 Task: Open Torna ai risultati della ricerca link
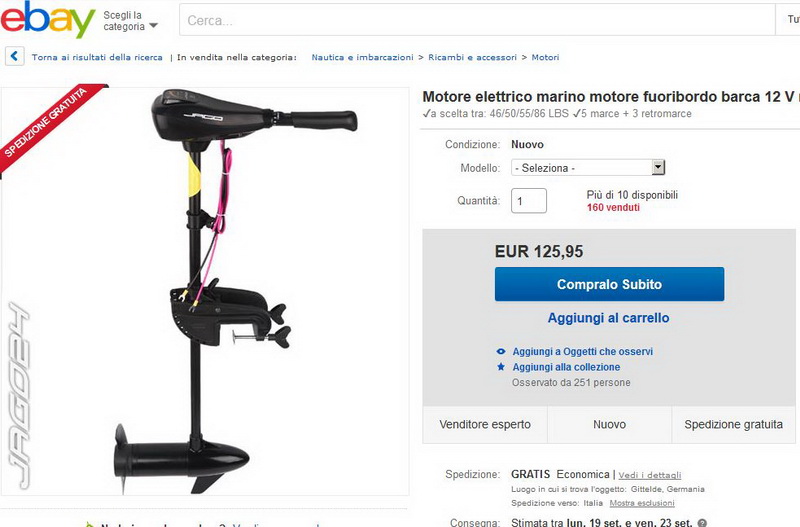pos(97,57)
